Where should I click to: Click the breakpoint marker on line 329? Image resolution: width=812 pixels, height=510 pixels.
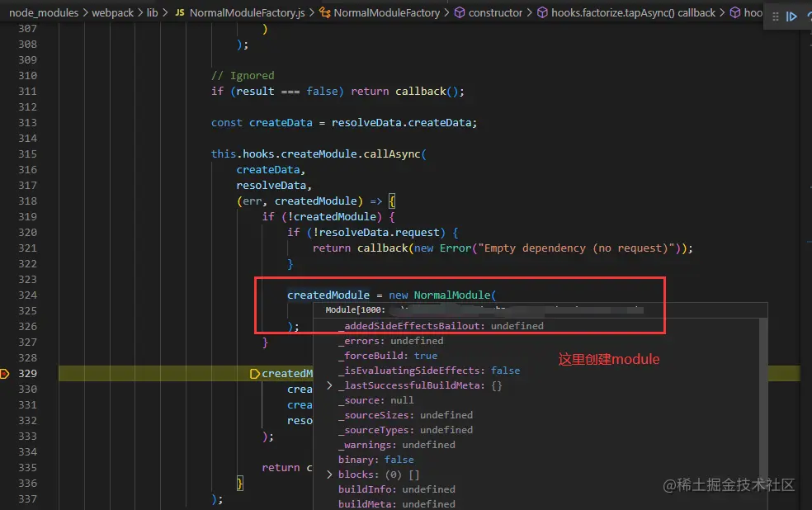pyautogui.click(x=5, y=373)
